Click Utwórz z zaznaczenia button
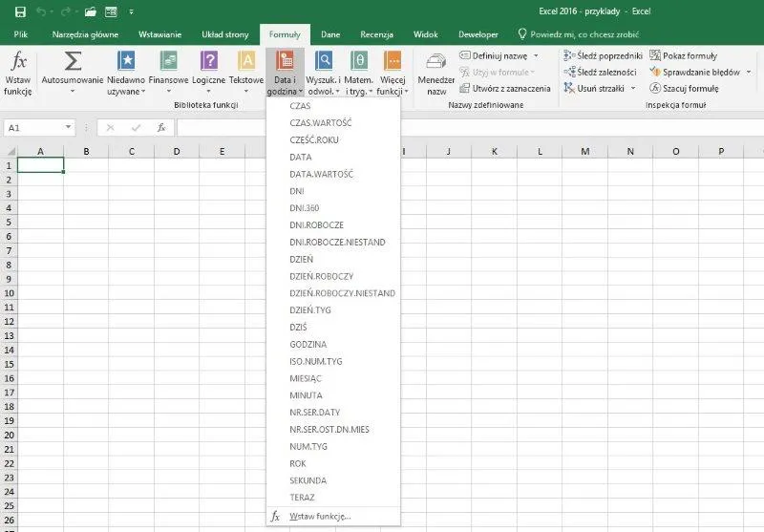This screenshot has height=532, width=764. (x=505, y=88)
